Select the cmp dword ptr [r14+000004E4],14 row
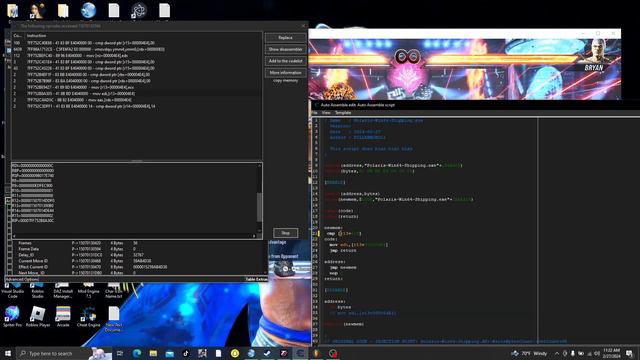The image size is (640, 360). click(x=137, y=106)
